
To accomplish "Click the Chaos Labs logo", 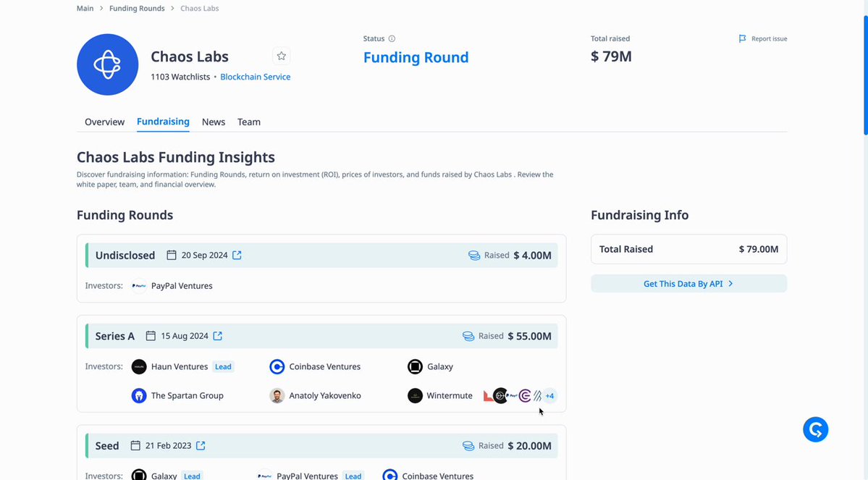I will pos(107,64).
